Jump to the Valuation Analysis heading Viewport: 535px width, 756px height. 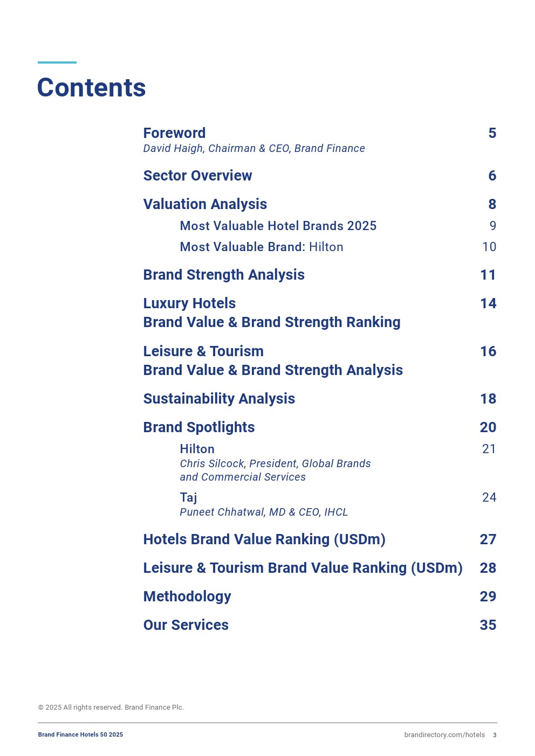[x=205, y=204]
